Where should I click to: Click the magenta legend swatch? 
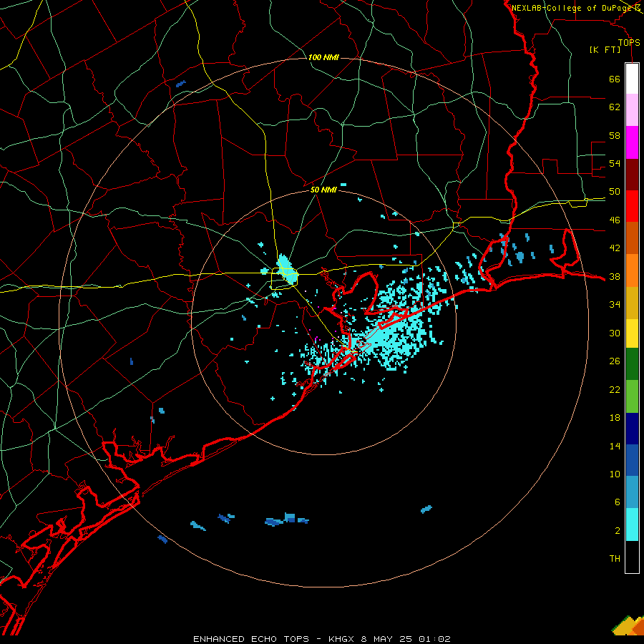632,142
